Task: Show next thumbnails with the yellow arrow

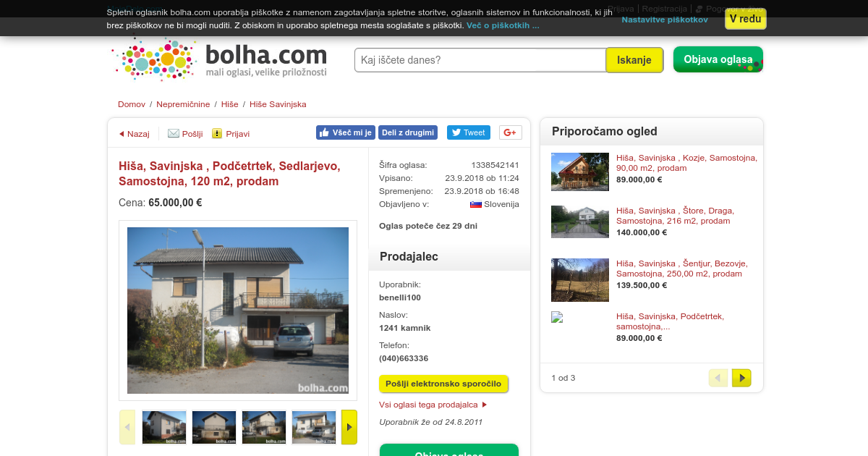Action: tap(349, 427)
